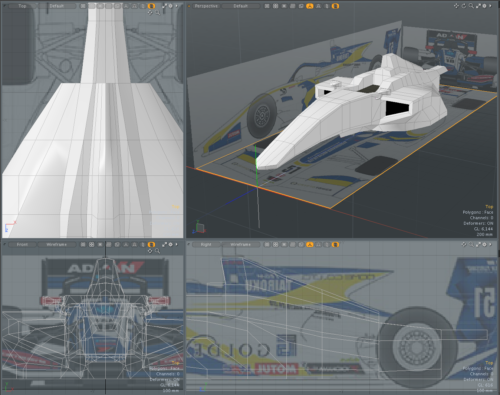The height and width of the screenshot is (395, 500).
Task: Open the Perspective view type dropdown
Action: point(206,6)
